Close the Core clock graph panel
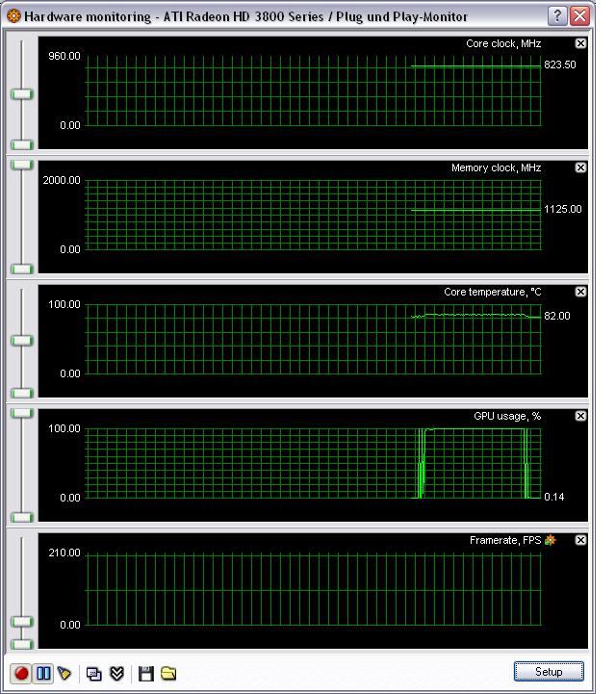 580,43
